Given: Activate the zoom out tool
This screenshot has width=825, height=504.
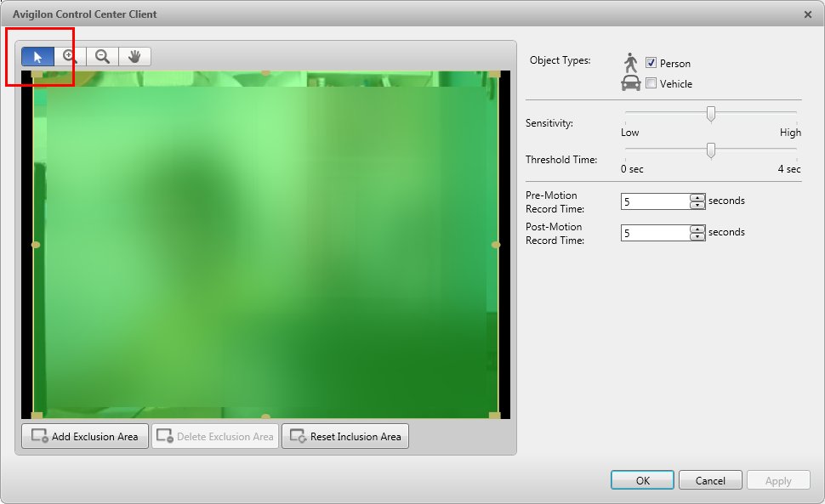Looking at the screenshot, I should pyautogui.click(x=100, y=56).
